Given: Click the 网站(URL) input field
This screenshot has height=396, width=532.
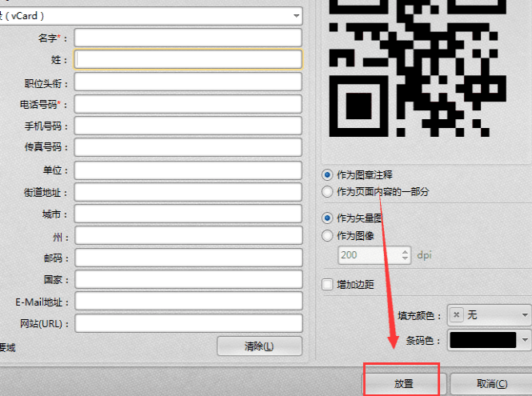Looking at the screenshot, I should coord(188,323).
